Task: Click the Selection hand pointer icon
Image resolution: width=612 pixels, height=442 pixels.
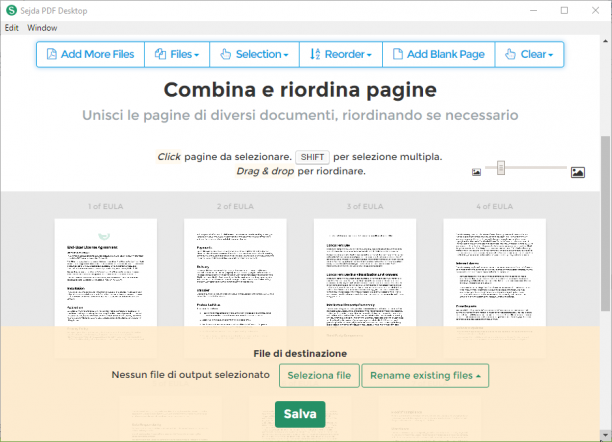Action: click(226, 54)
